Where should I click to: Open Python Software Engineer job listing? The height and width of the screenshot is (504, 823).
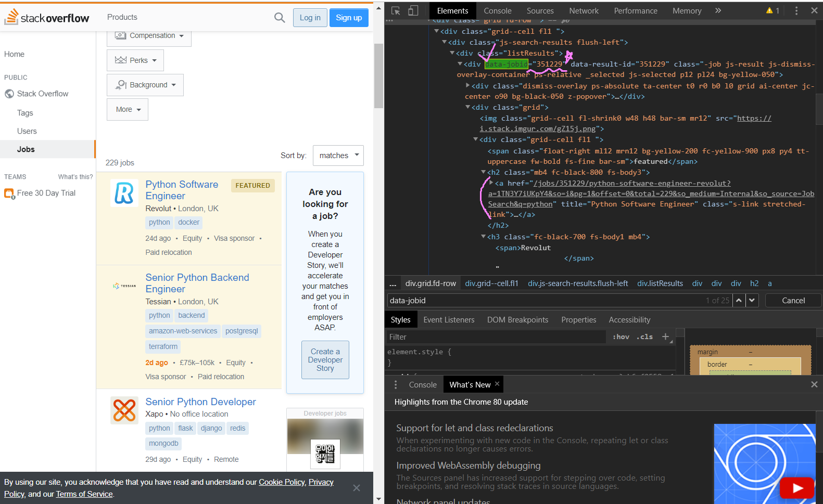point(182,190)
